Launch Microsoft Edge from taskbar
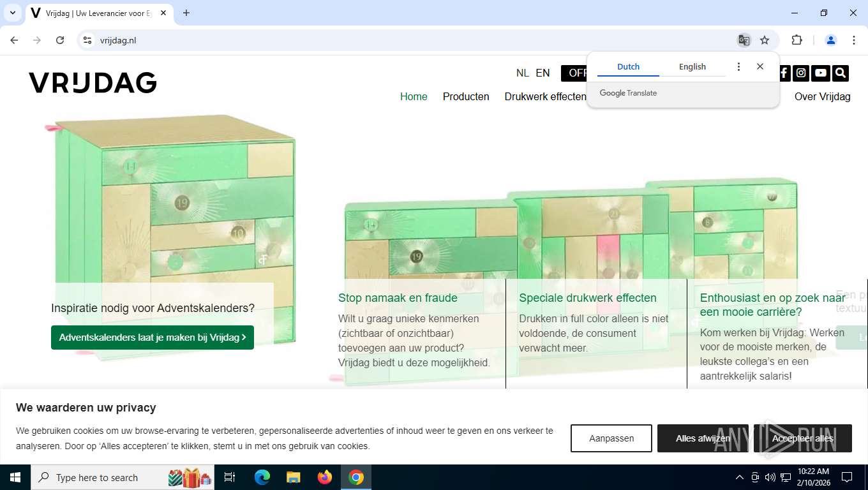The height and width of the screenshot is (490, 868). (262, 477)
